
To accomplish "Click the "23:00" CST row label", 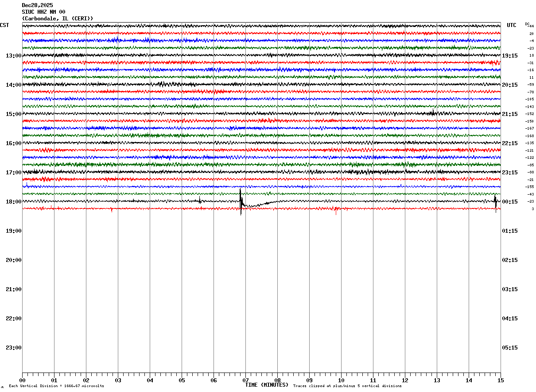I will point(14,348).
